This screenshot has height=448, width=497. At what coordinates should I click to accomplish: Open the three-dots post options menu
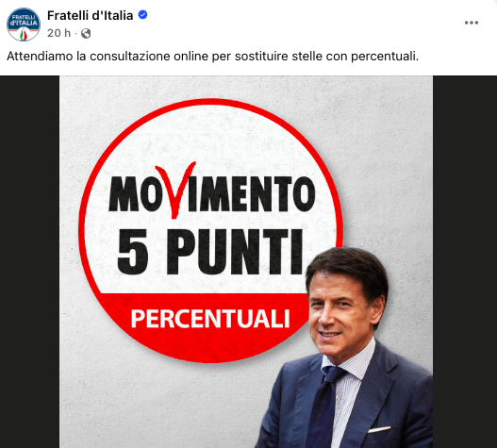click(x=472, y=23)
